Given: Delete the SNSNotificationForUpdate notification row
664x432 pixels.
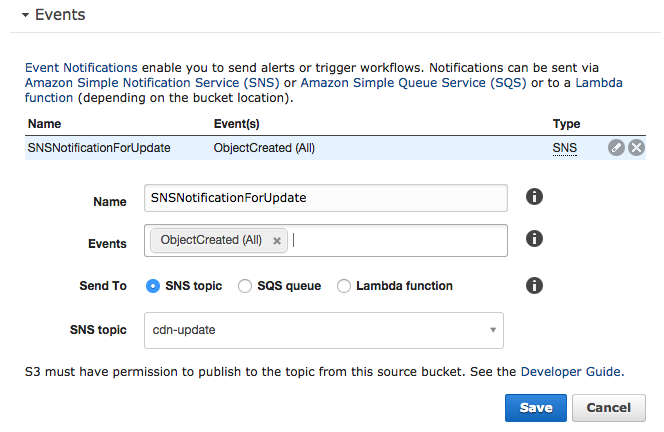Looking at the screenshot, I should click(x=636, y=148).
